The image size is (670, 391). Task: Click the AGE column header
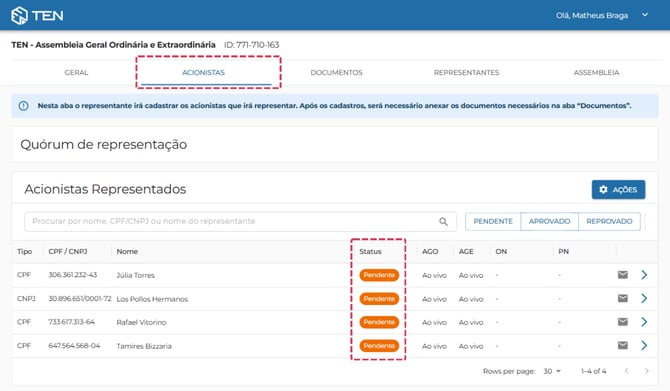tap(466, 251)
